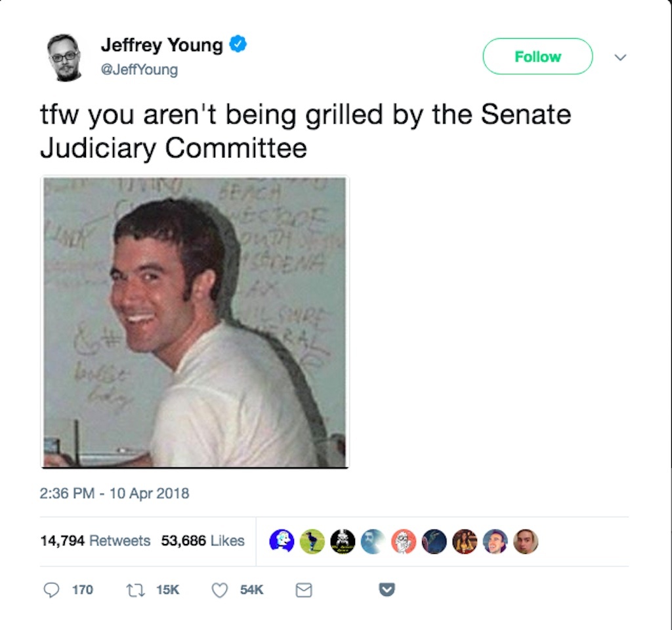Retweet using the retweet arrows icon
672x630 pixels.
pyautogui.click(x=135, y=591)
